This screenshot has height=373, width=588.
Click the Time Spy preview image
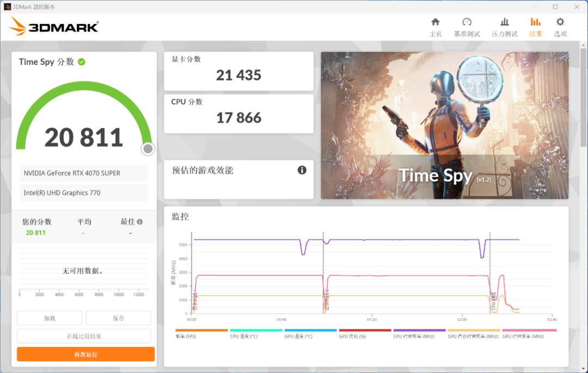coord(445,125)
